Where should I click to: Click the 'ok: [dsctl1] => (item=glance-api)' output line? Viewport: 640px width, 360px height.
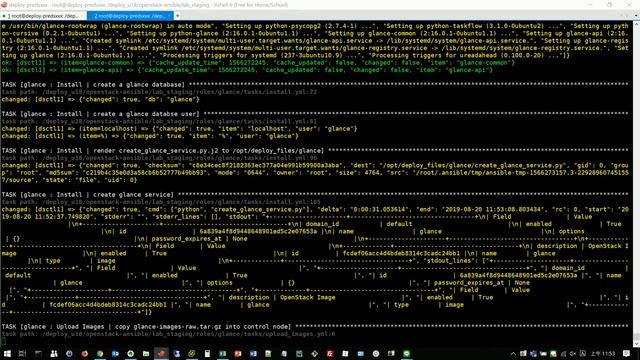[247, 70]
